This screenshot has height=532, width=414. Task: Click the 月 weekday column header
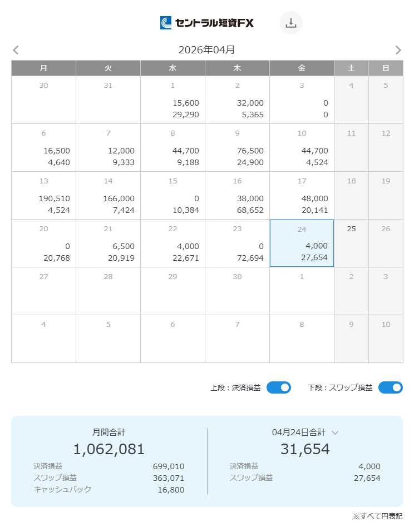pyautogui.click(x=43, y=68)
